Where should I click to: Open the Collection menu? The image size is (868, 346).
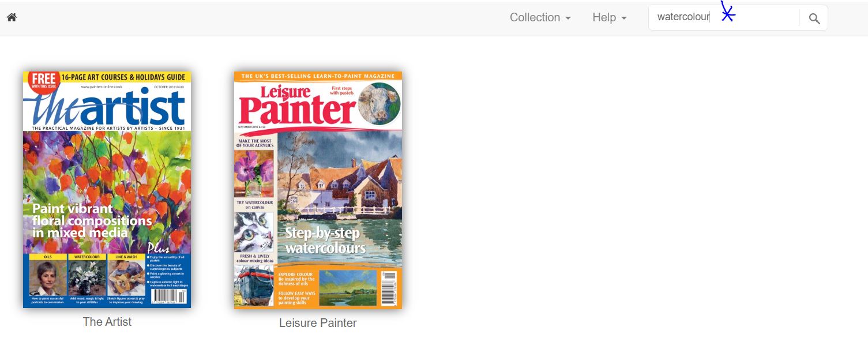(540, 17)
